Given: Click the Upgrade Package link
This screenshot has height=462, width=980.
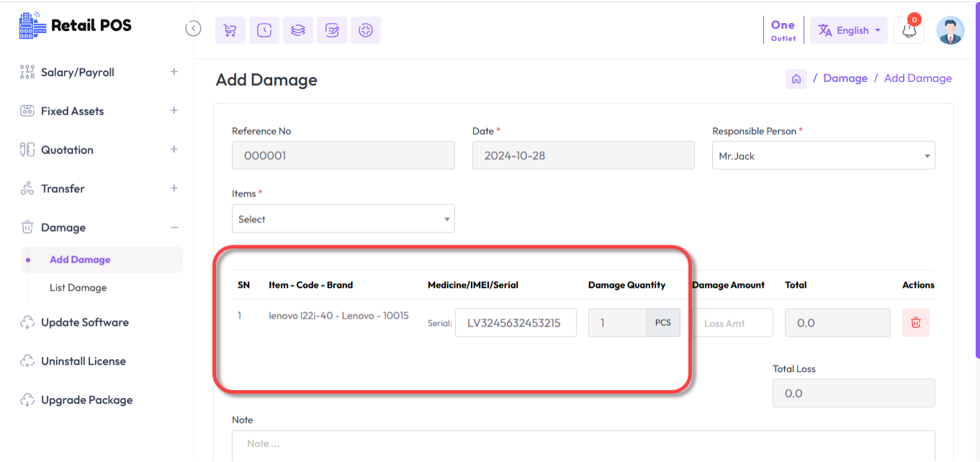Looking at the screenshot, I should click(x=86, y=400).
